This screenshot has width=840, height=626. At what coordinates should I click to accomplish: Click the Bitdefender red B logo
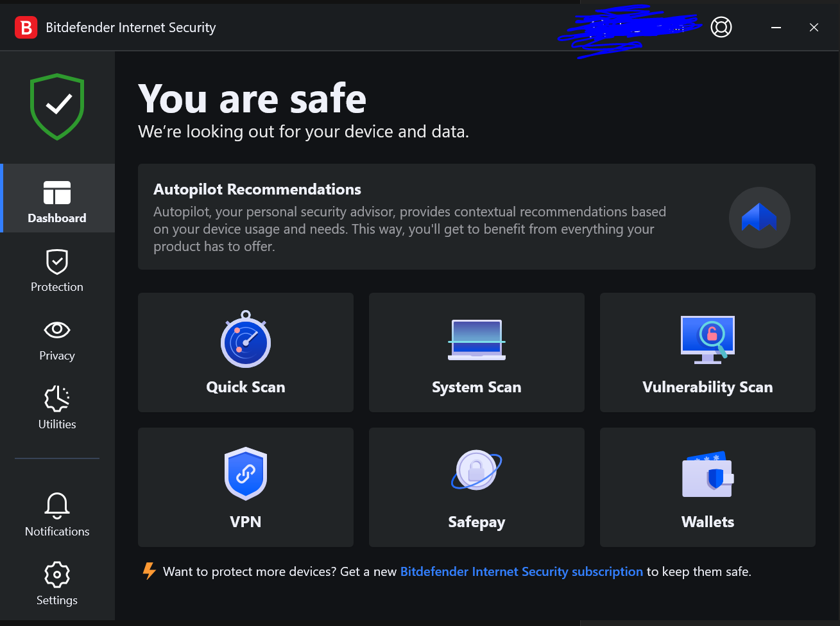coord(26,28)
